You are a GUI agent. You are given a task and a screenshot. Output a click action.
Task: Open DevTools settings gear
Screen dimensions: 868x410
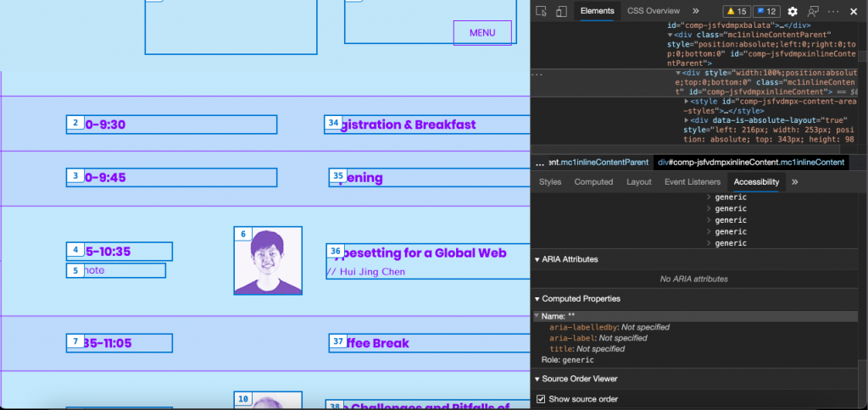pos(793,12)
